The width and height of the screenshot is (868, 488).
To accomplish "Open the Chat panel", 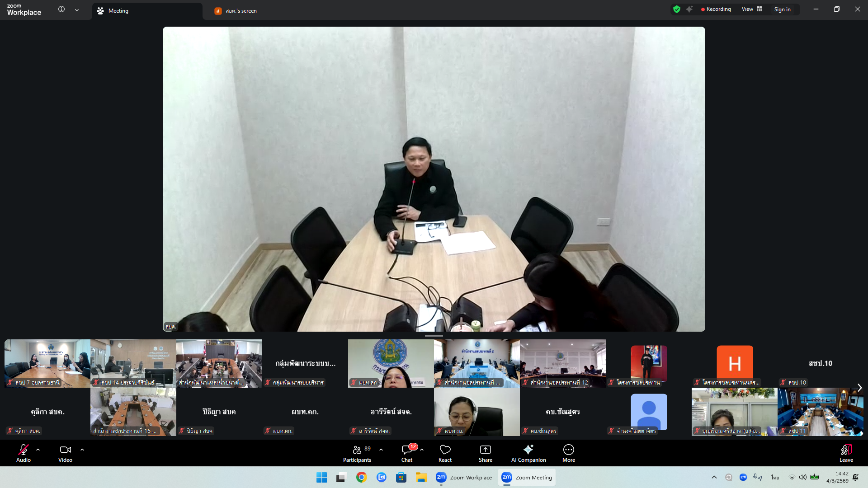I will click(406, 453).
